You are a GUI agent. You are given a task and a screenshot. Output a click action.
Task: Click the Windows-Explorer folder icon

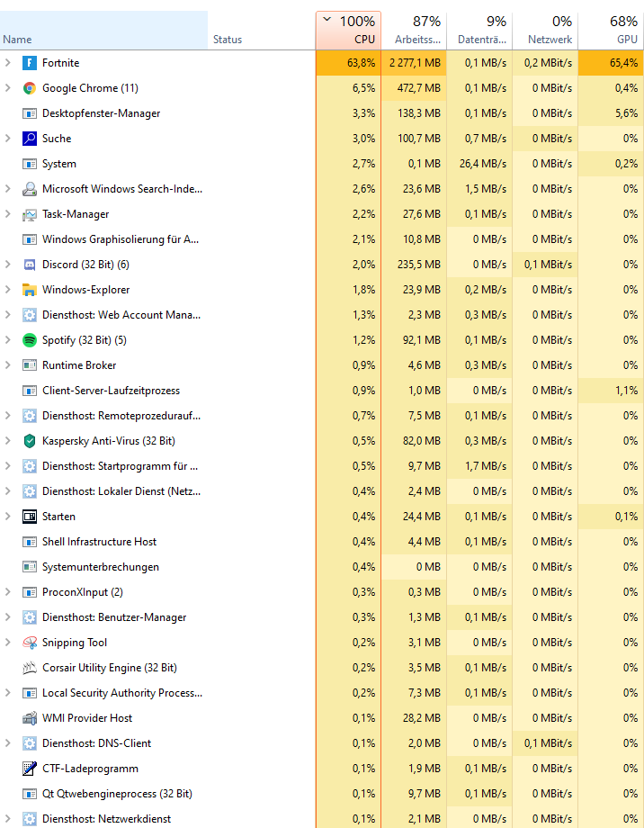pyautogui.click(x=30, y=290)
